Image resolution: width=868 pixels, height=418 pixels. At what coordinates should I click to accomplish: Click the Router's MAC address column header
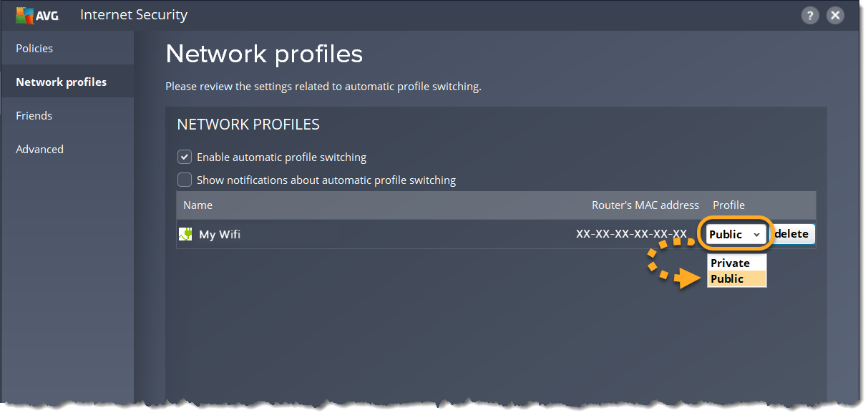(x=645, y=205)
